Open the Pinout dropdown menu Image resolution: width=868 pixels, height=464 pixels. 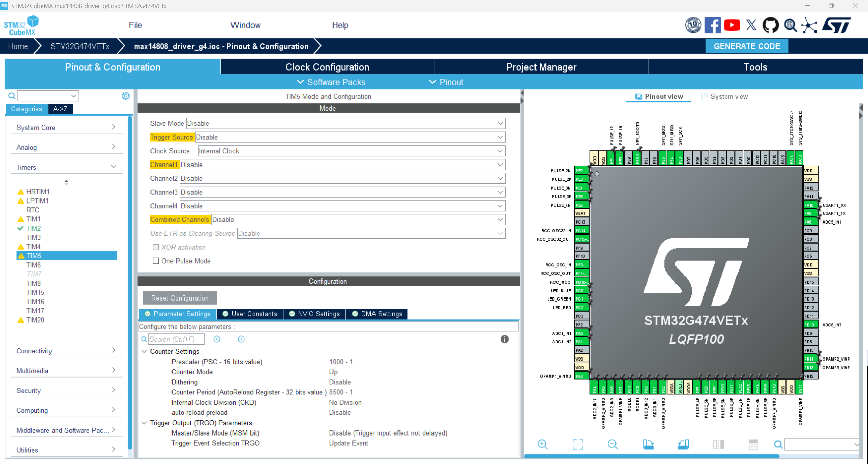[x=446, y=82]
